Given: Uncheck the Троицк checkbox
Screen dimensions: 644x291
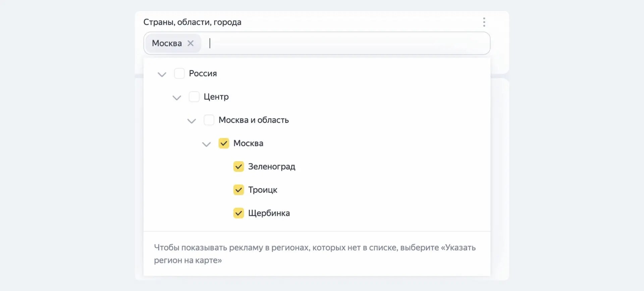Looking at the screenshot, I should click(x=238, y=190).
